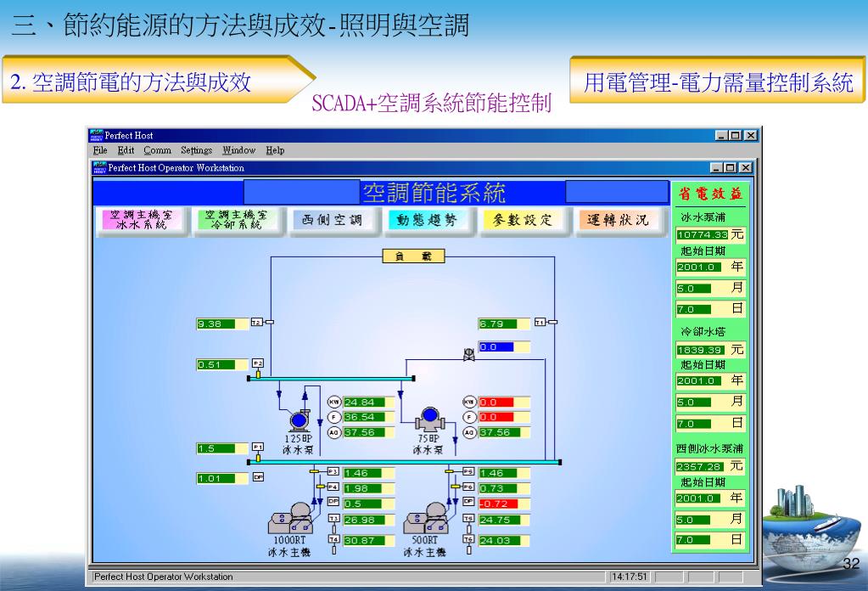Select the blue 0.0 valve value
Screen dimensions: 868x591
504,346
